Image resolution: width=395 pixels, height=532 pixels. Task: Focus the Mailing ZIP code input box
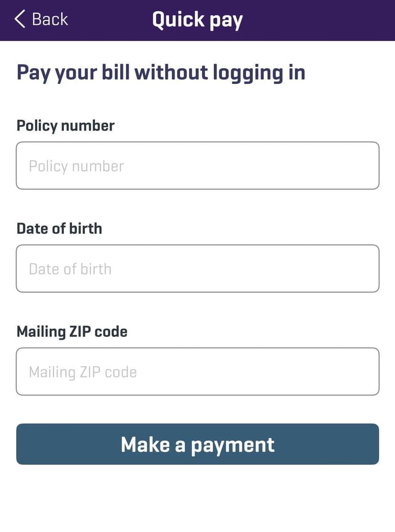(x=197, y=371)
